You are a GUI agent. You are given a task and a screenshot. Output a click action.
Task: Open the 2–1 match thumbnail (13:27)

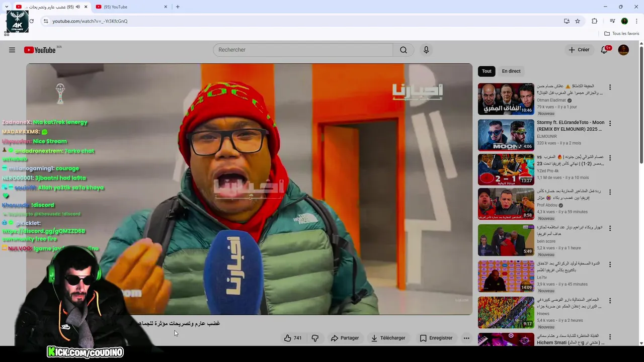[x=506, y=169]
